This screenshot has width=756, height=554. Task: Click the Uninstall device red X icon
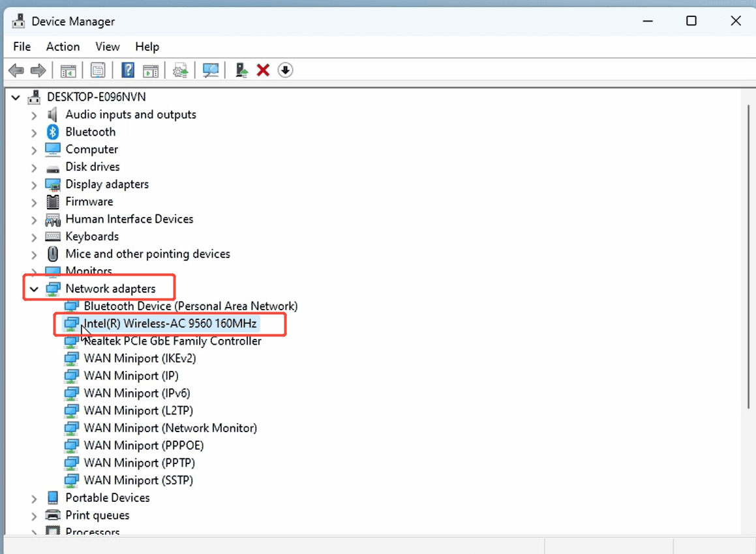click(x=263, y=70)
